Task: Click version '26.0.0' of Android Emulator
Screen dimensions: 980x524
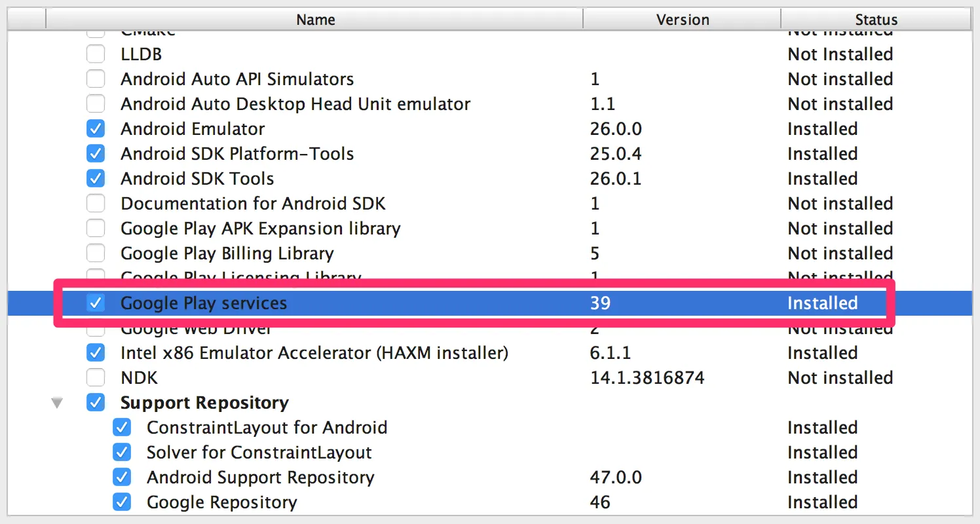Action: pos(616,129)
